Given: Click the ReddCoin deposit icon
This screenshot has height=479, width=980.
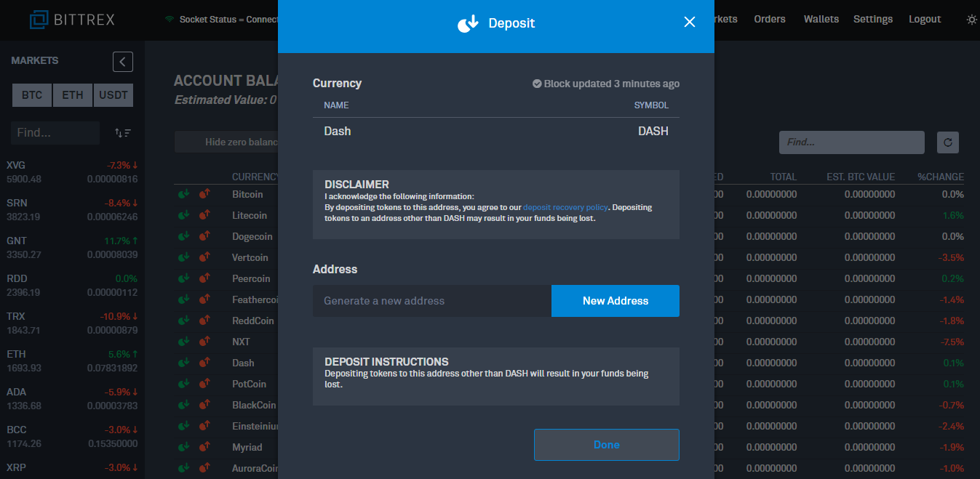Looking at the screenshot, I should tap(183, 321).
